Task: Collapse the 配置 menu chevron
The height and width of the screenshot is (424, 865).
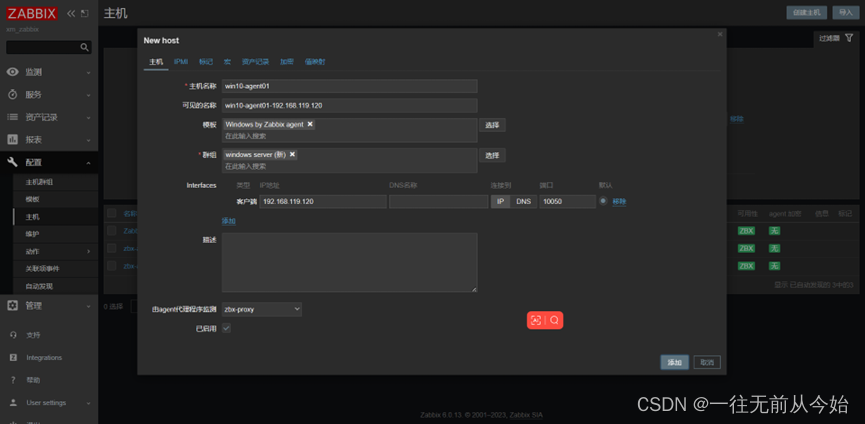Action: coord(88,163)
